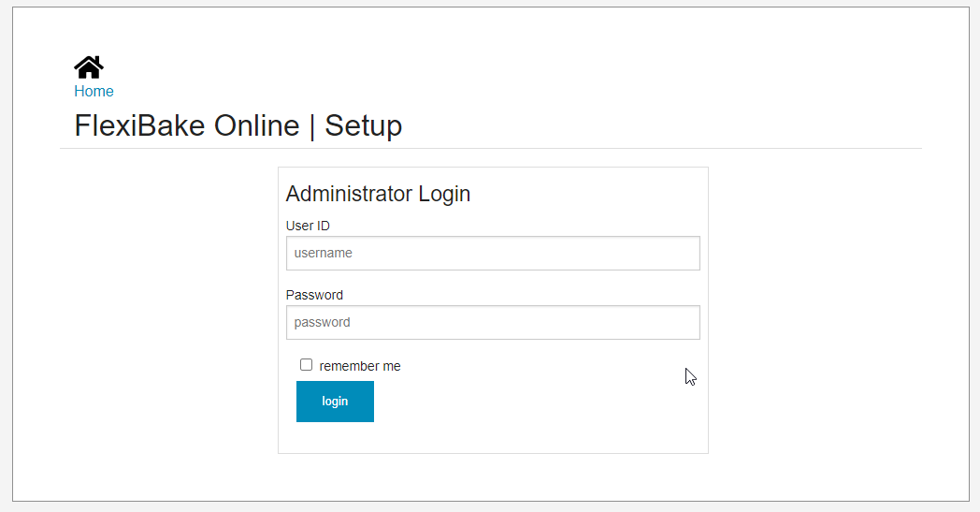The height and width of the screenshot is (512, 980).
Task: Click into the password input box
Action: (493, 322)
